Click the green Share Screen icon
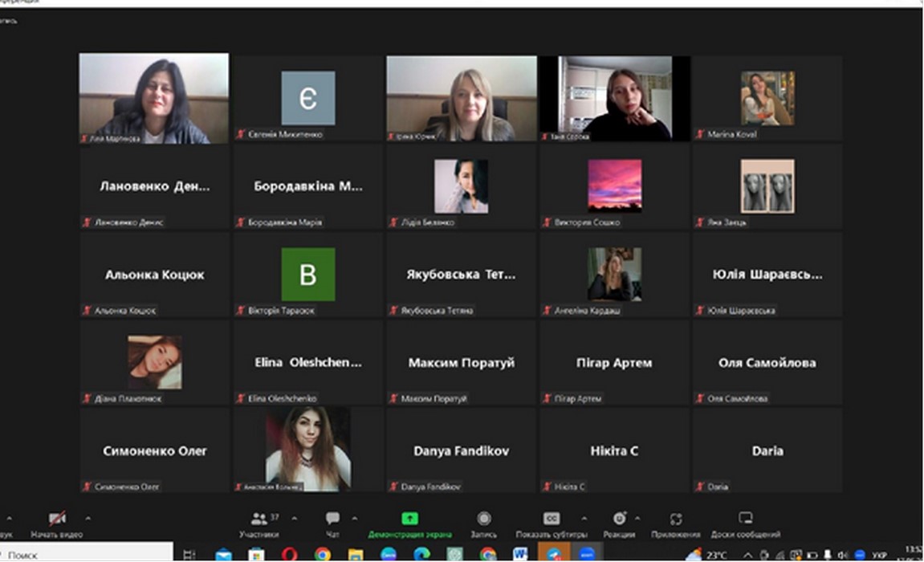The height and width of the screenshot is (562, 924). (409, 519)
